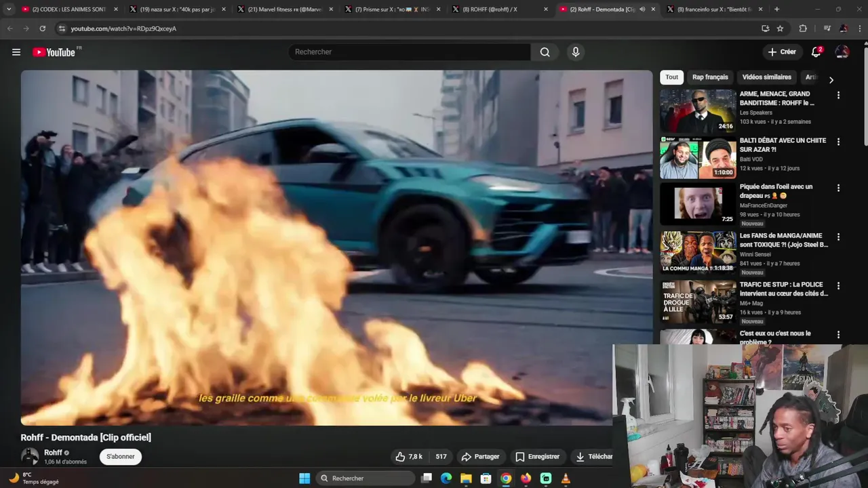
Task: Open the TRAFIC DE STUP video thumbnail
Action: click(698, 302)
